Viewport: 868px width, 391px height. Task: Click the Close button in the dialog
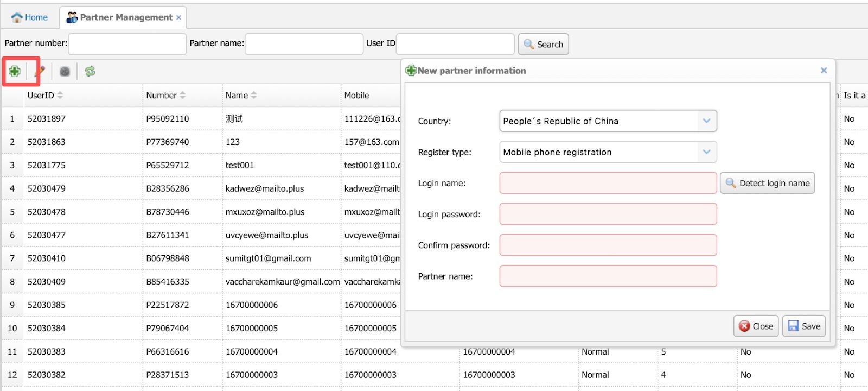pyautogui.click(x=756, y=326)
